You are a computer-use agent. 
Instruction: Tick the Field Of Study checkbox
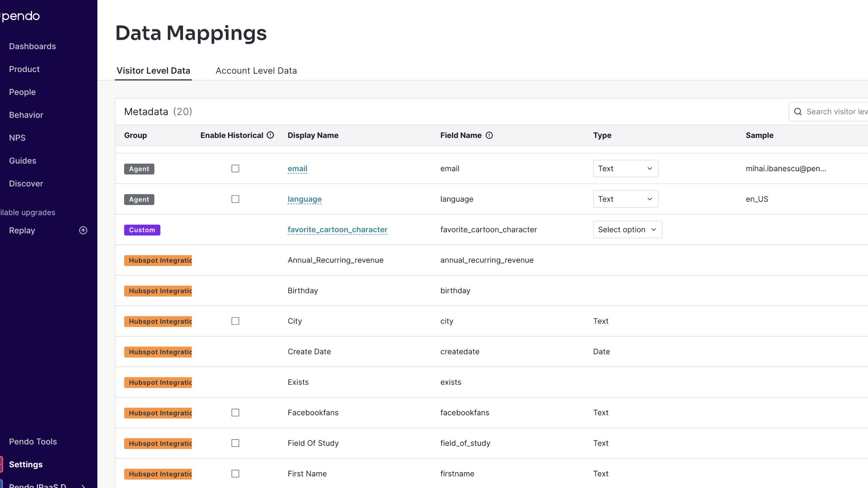(x=235, y=443)
